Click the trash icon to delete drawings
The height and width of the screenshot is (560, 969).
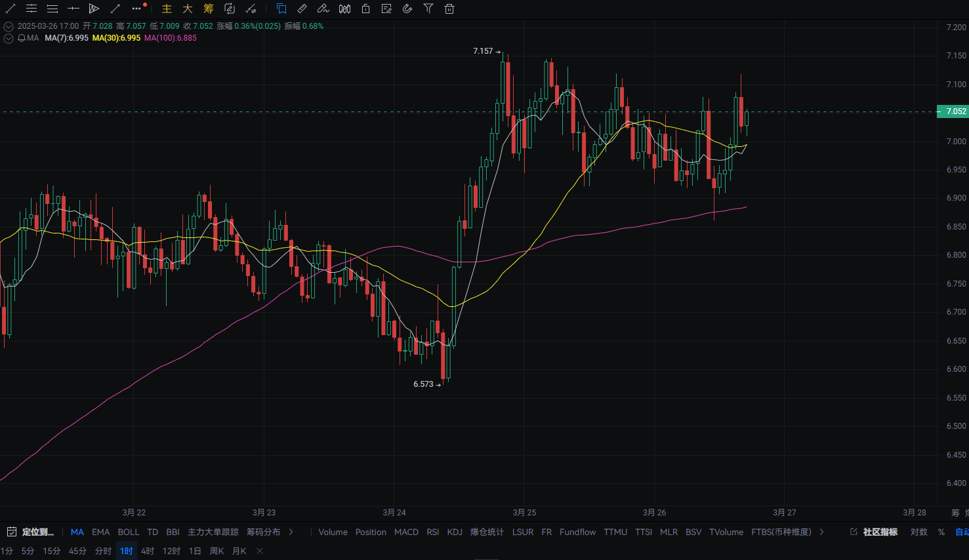[x=449, y=9]
